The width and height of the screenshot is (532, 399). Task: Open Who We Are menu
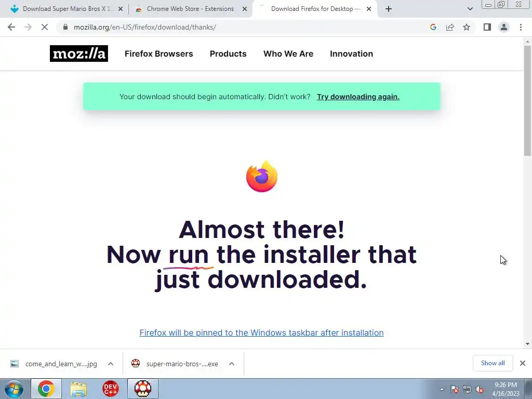(x=288, y=54)
